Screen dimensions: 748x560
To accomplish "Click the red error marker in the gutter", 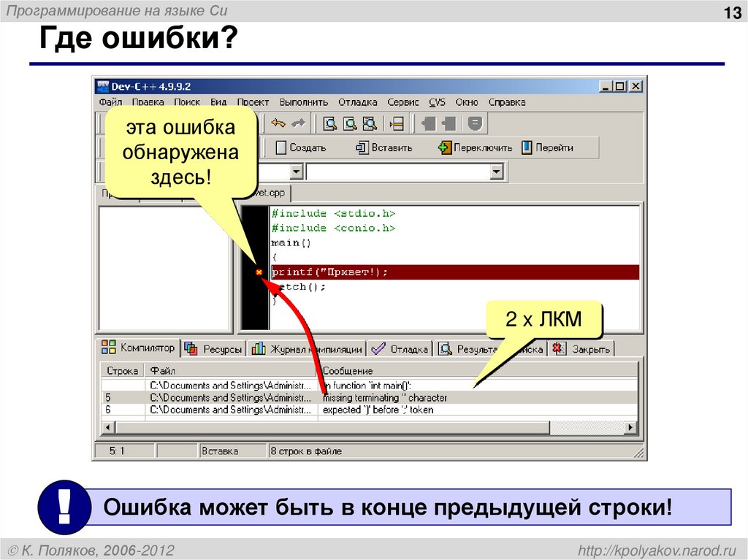I will pyautogui.click(x=259, y=272).
